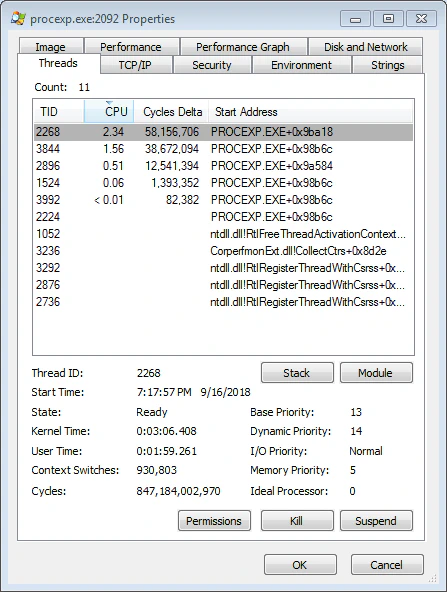The image size is (447, 592).
Task: Select thread row 1524
Action: tap(224, 183)
